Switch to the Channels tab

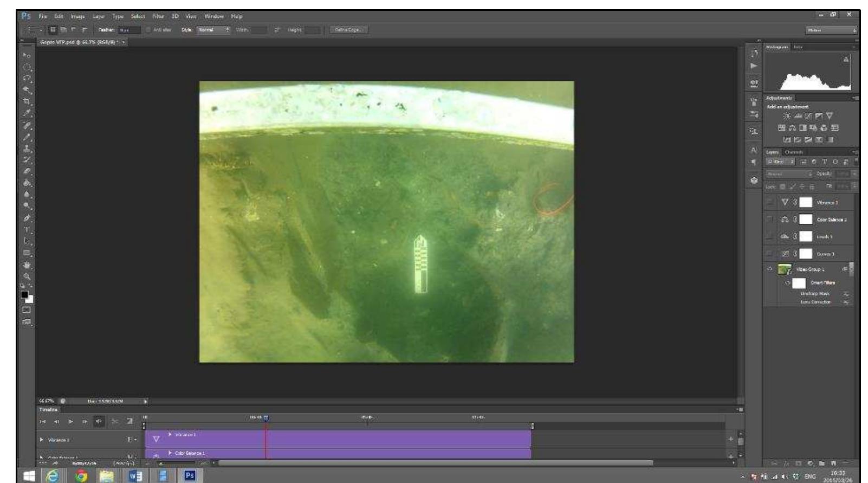pyautogui.click(x=794, y=152)
